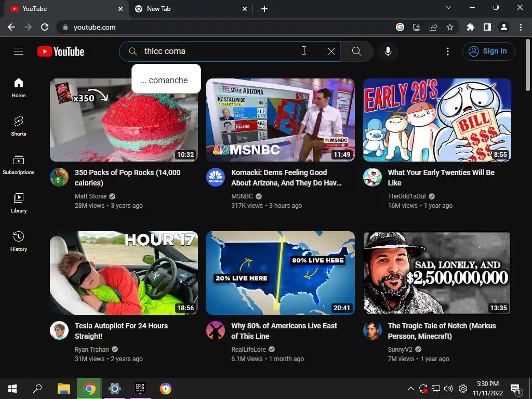
Task: Open Ryan Trahan channel name link
Action: 91,350
